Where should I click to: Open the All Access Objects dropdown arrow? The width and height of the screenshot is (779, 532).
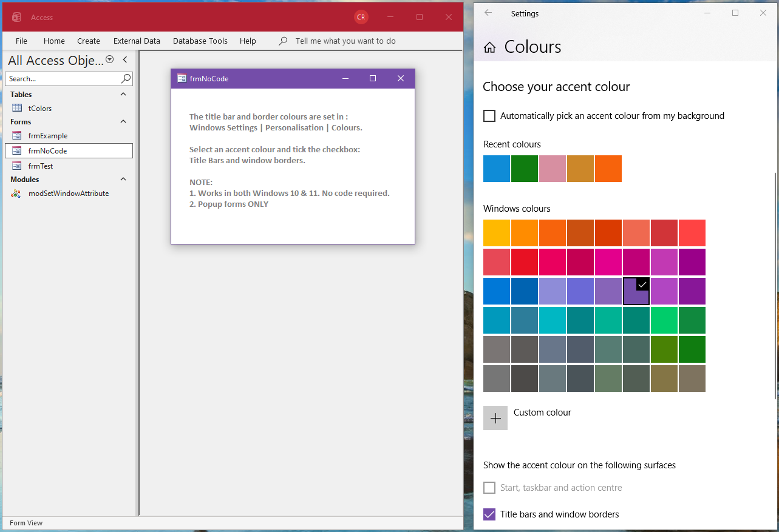110,59
